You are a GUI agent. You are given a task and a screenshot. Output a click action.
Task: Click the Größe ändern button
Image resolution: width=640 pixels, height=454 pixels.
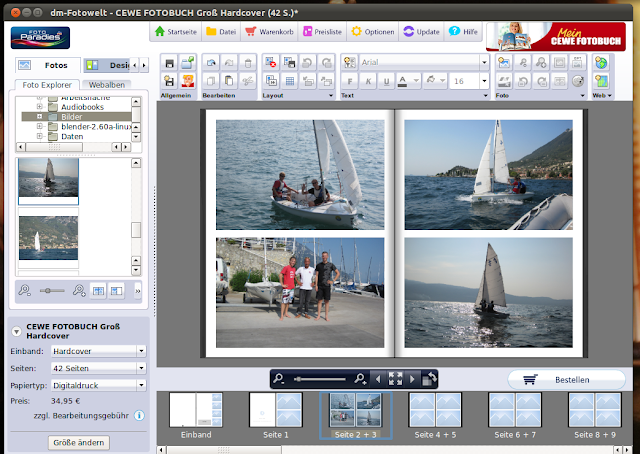coord(79,443)
